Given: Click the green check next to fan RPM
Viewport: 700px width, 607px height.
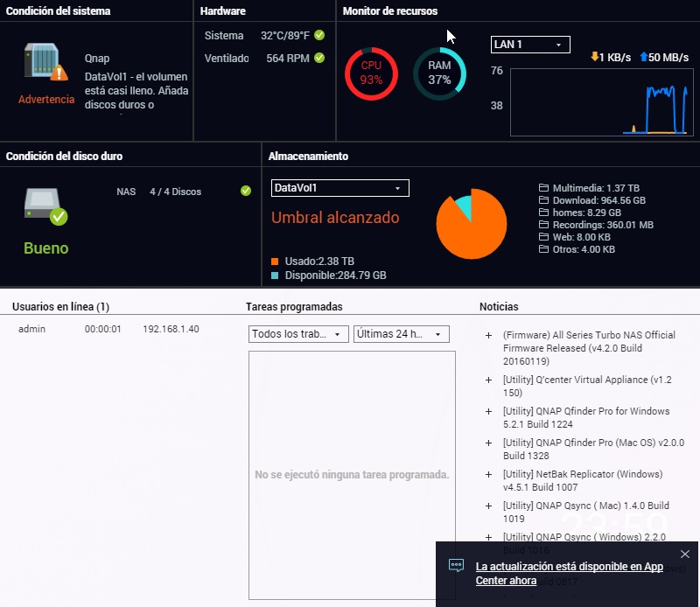Looking at the screenshot, I should coord(319,58).
